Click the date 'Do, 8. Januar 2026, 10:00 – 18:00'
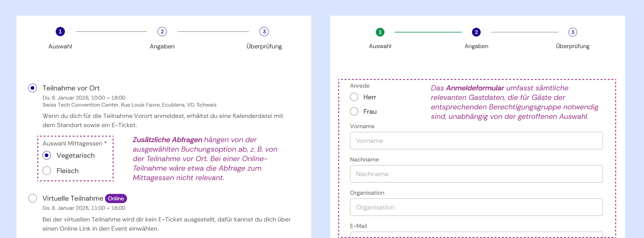This screenshot has height=238, width=644. tap(84, 98)
